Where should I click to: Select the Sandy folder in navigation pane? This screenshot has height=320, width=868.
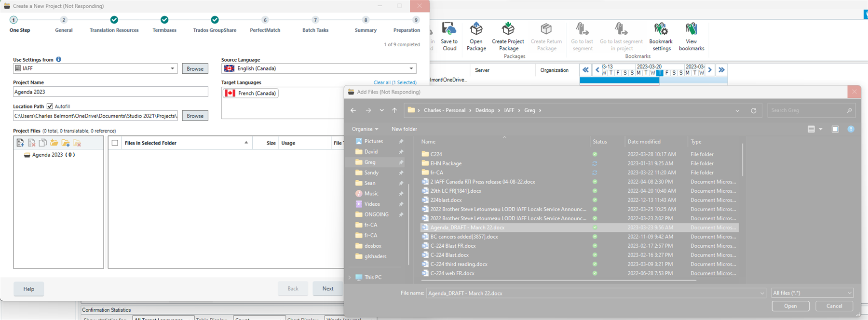point(371,173)
